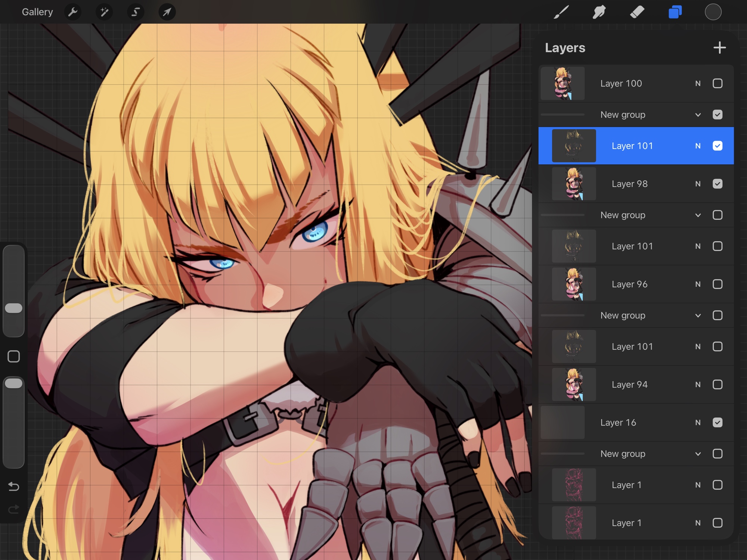This screenshot has height=560, width=747.
Task: Open the Adjustments magic wand menu
Action: pos(104,12)
